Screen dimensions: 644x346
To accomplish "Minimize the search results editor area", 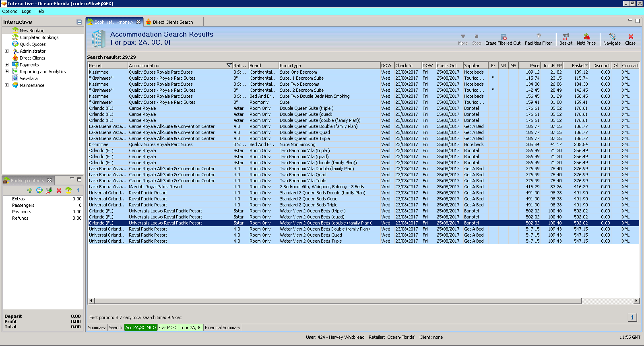I will tap(630, 20).
